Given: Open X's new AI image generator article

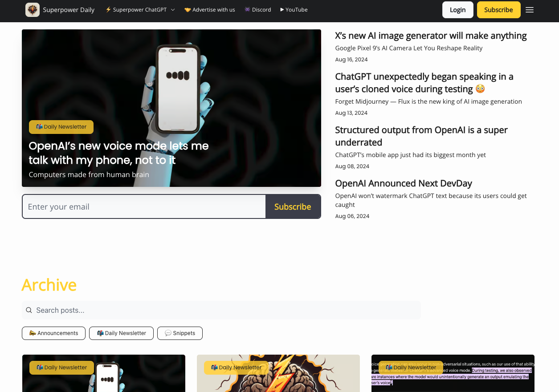Looking at the screenshot, I should click(x=431, y=36).
